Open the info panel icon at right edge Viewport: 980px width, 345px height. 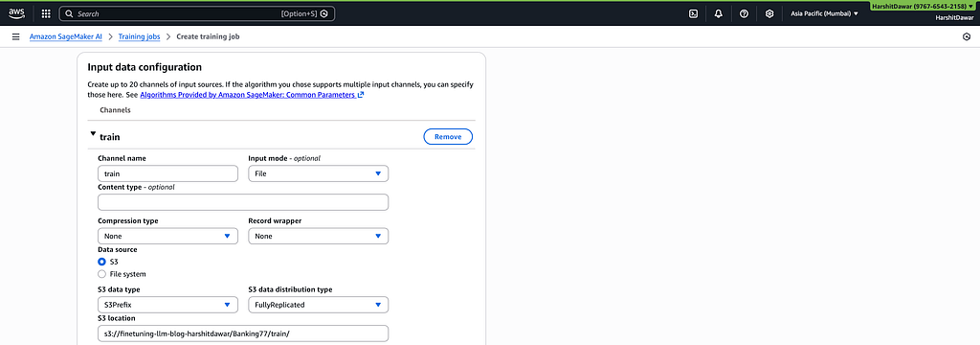967,37
